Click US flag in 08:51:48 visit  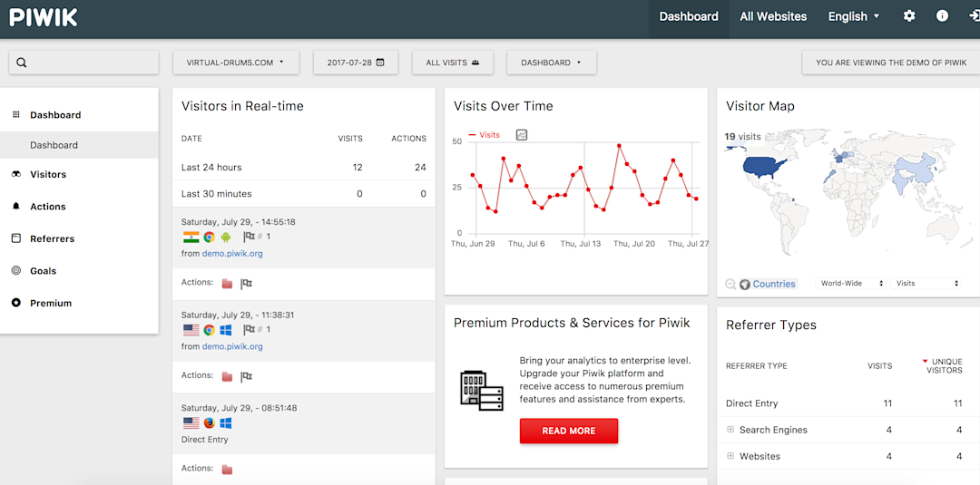coord(191,423)
